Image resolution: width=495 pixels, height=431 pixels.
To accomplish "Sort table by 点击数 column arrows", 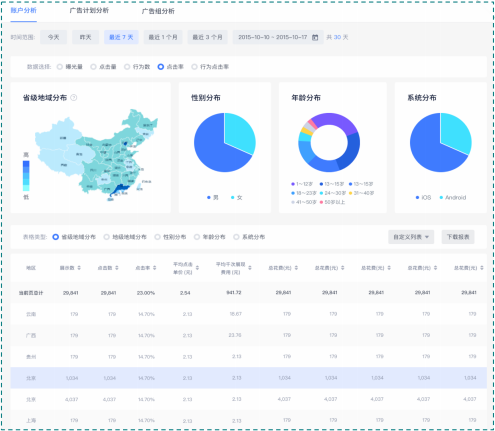I will [x=117, y=268].
